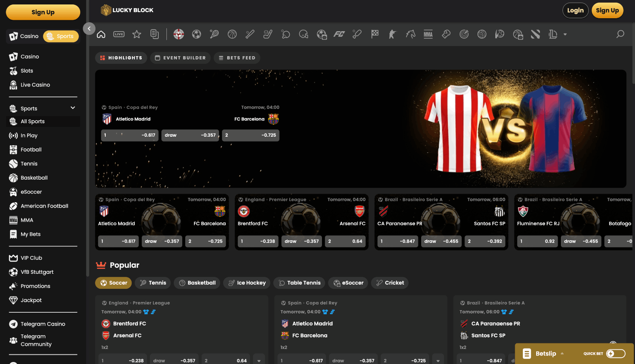The height and width of the screenshot is (364, 635).
Task: Expand more sports dropdown arrow in toolbar
Action: (565, 34)
